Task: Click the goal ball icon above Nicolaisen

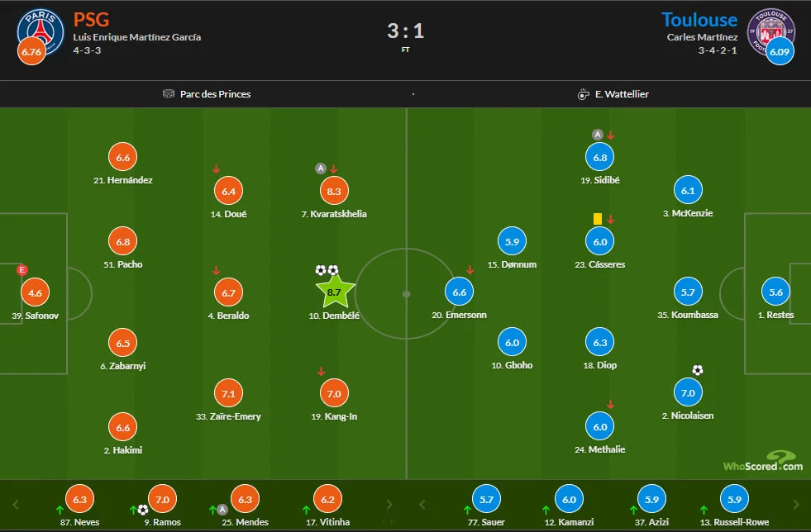Action: pos(697,370)
